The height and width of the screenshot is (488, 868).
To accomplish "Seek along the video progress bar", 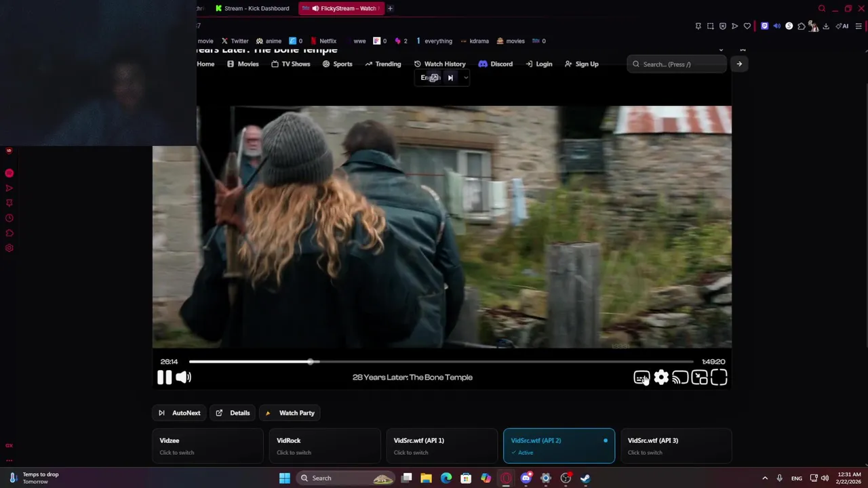I will click(441, 362).
